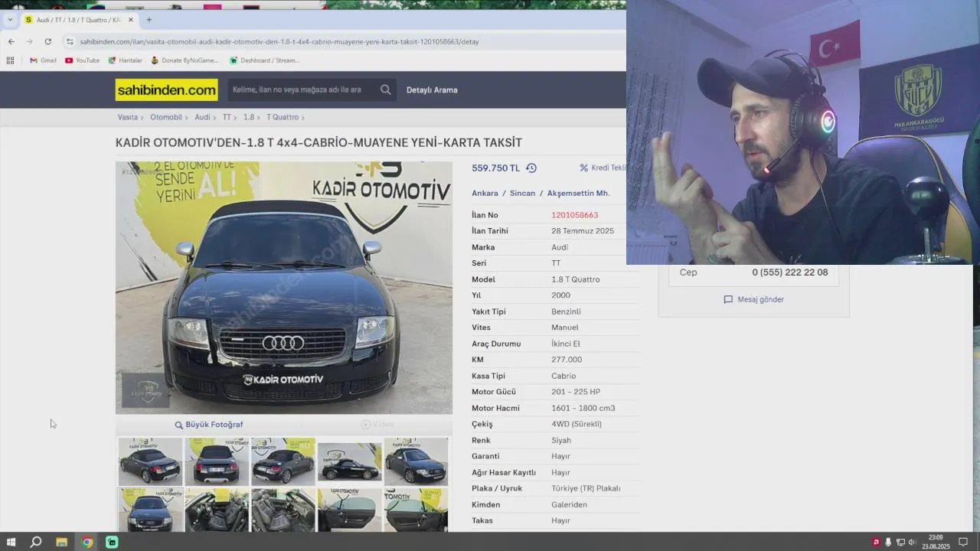The height and width of the screenshot is (551, 980).
Task: Click the search magnifier icon
Action: [x=385, y=90]
